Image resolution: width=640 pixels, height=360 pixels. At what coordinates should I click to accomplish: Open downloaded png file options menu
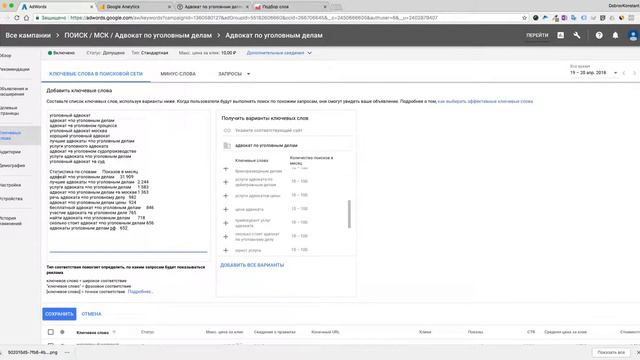(x=67, y=352)
